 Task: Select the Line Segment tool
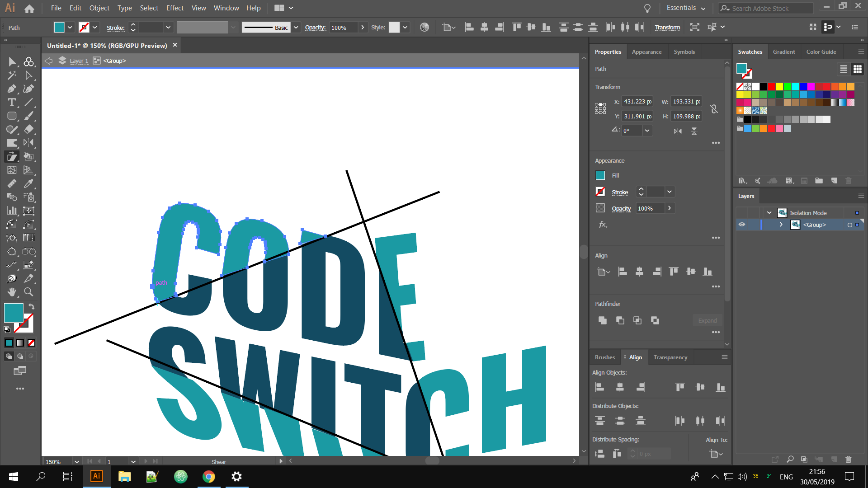[28, 103]
